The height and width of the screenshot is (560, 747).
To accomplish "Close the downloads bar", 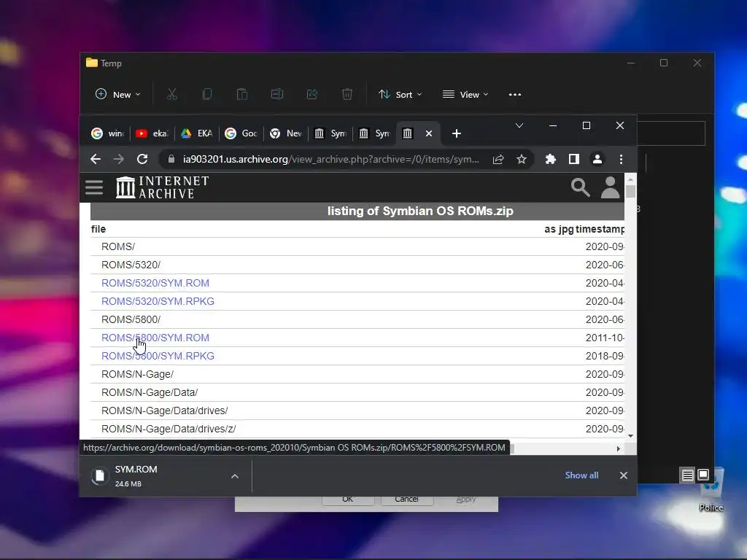I will tap(624, 475).
